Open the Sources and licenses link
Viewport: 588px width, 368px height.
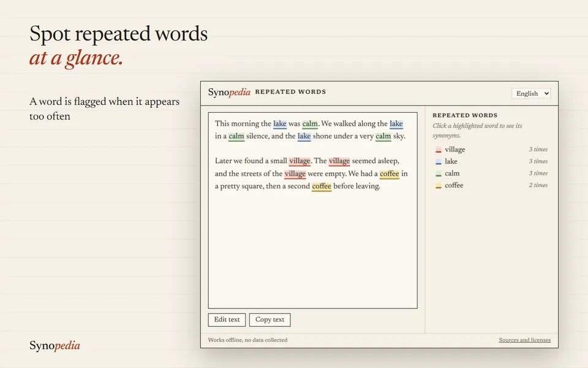click(x=525, y=340)
